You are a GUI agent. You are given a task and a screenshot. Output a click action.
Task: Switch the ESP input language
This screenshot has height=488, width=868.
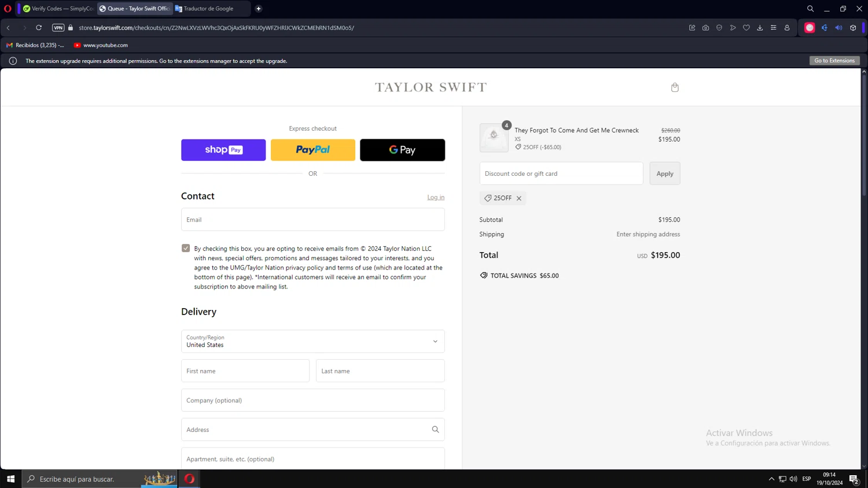(807, 479)
